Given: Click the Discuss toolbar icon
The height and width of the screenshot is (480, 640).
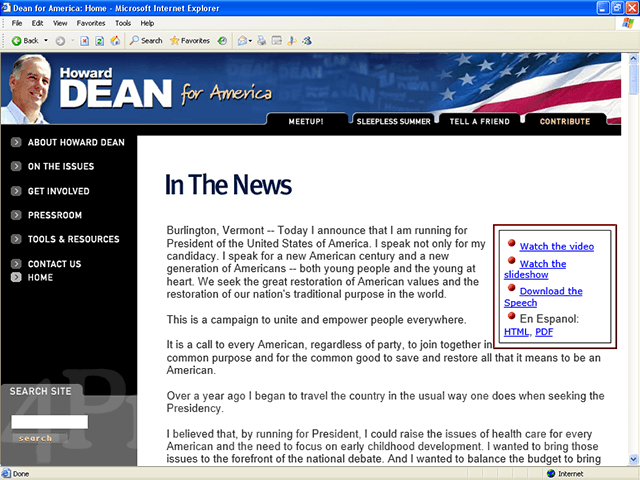Looking at the screenshot, I should [292, 40].
